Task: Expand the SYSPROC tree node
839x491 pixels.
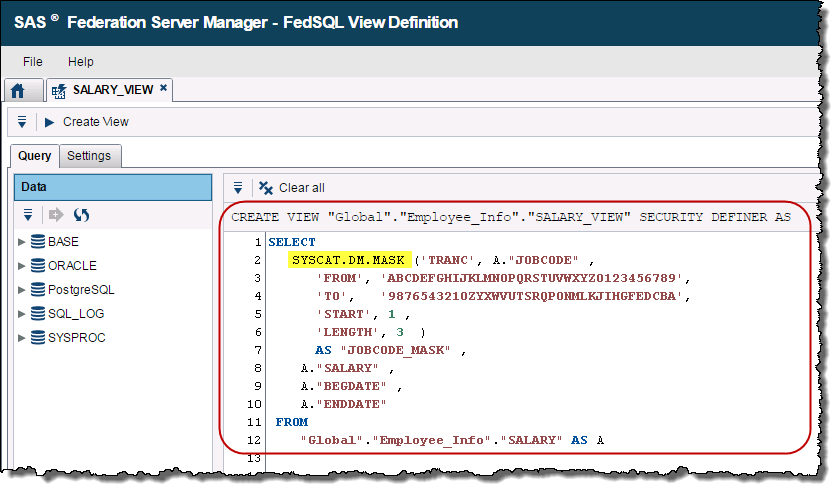Action: tap(22, 338)
